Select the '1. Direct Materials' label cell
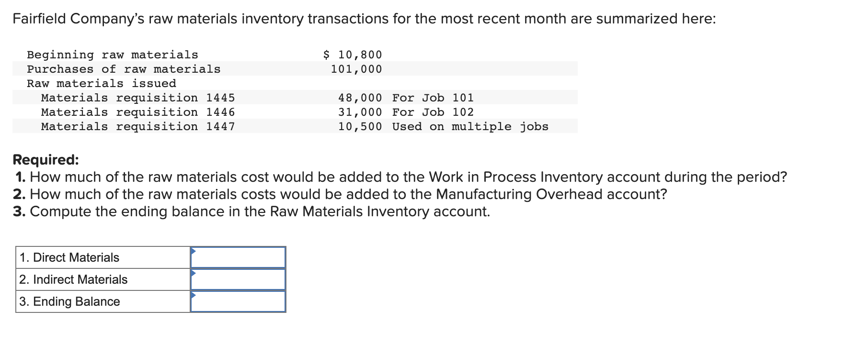Screen dimensions: 868x355 [103, 257]
